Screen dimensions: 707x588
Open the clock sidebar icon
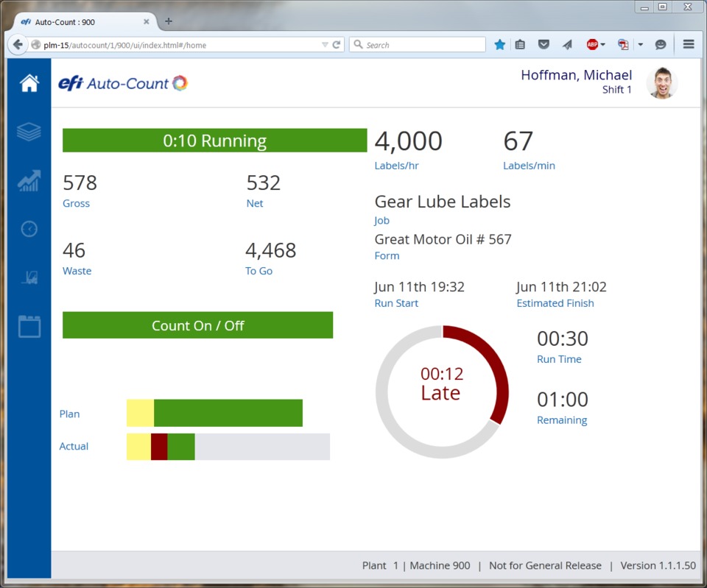pyautogui.click(x=29, y=229)
